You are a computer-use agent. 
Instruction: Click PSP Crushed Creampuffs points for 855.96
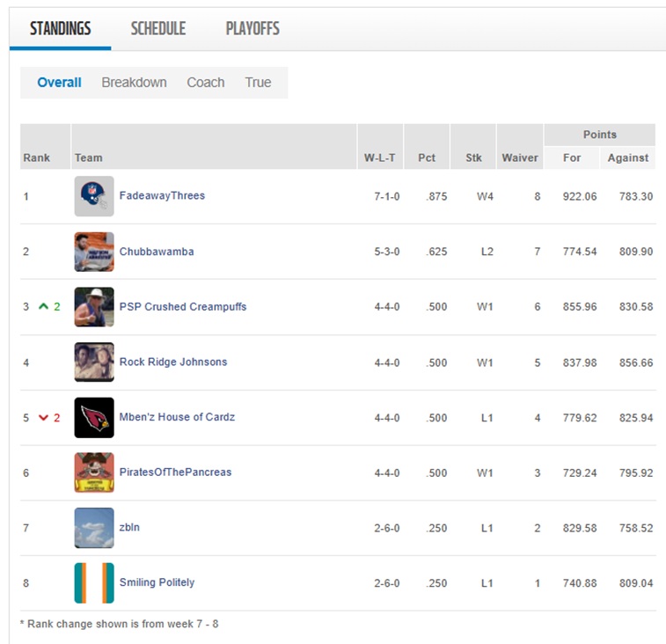coord(580,307)
